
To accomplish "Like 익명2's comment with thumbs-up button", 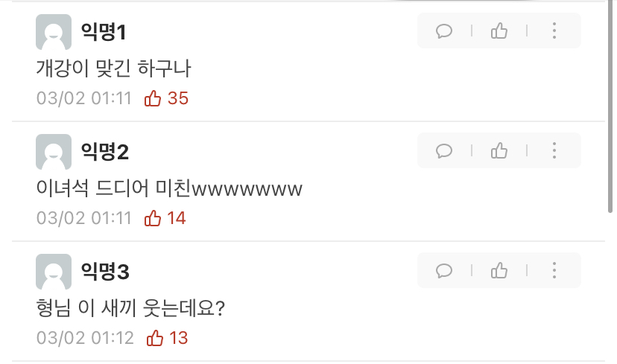I will tap(499, 150).
